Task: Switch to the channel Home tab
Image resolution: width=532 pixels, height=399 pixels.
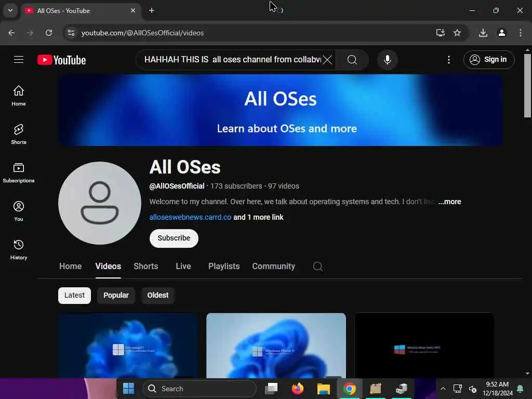Action: click(x=70, y=267)
